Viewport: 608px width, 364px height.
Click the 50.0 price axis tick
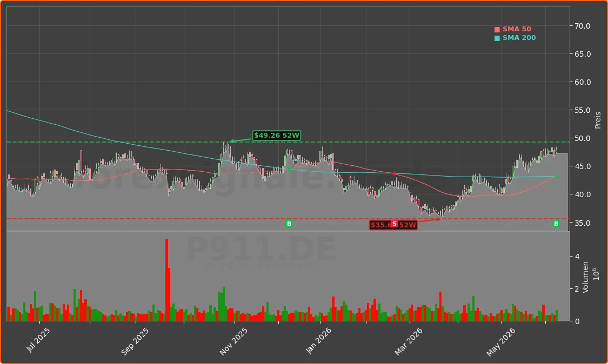pyautogui.click(x=583, y=138)
